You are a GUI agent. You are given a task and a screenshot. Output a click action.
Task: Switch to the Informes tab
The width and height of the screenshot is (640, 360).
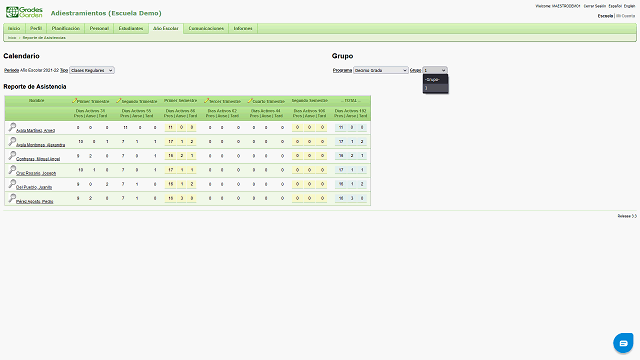coord(243,29)
